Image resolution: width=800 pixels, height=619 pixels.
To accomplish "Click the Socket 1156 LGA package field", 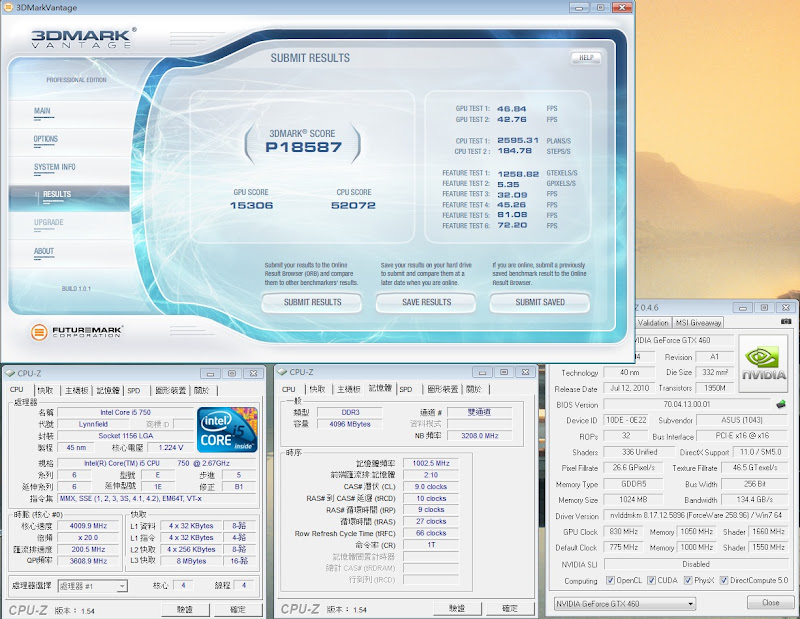I will (x=125, y=436).
